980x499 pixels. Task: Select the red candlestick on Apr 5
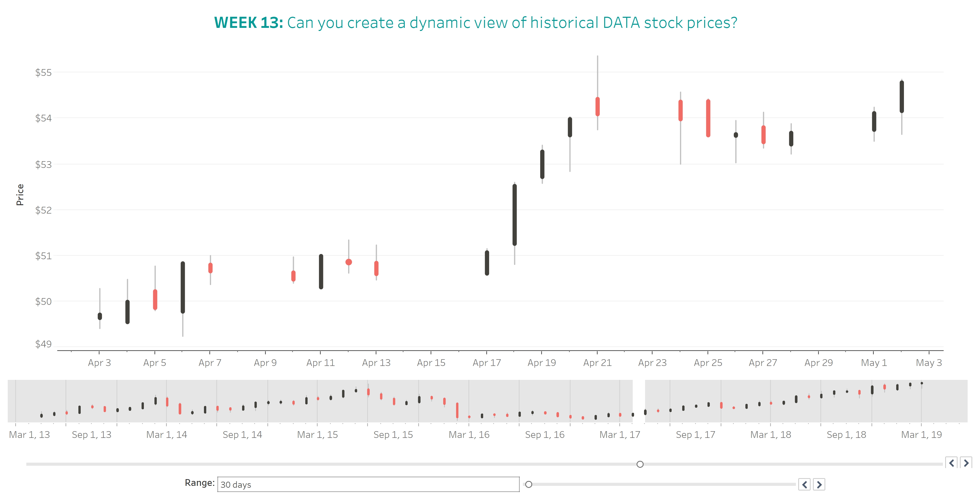coord(155,300)
